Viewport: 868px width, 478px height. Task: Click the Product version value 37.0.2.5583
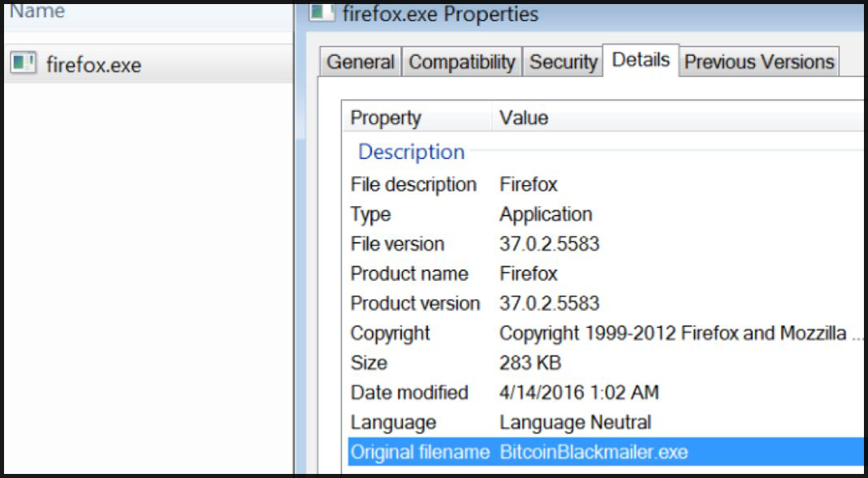[549, 304]
